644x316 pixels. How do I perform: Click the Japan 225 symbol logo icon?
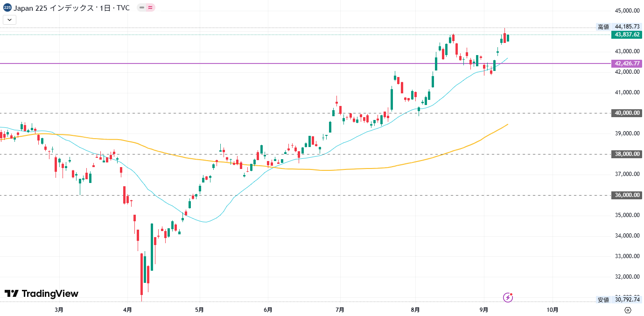point(7,8)
